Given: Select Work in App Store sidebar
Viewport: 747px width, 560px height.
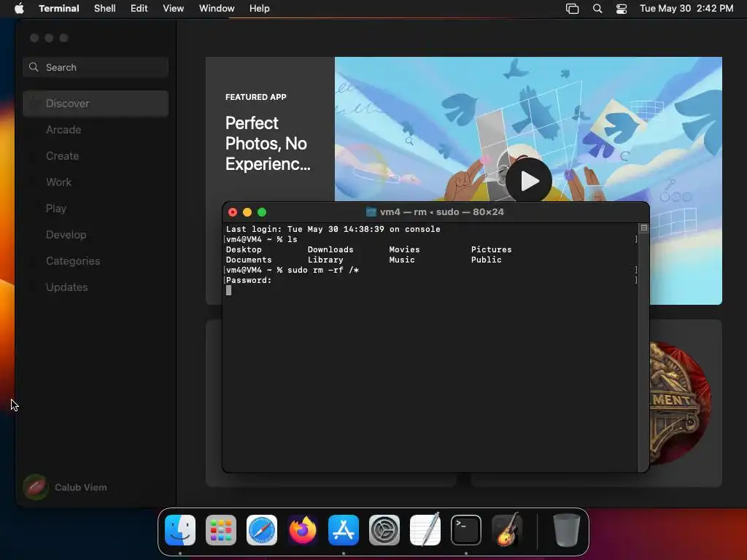Looking at the screenshot, I should coord(96,182).
